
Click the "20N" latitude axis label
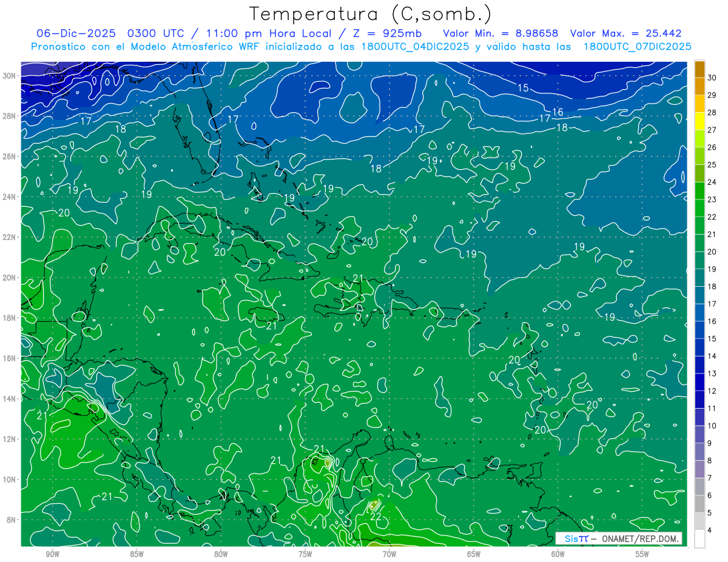(9, 278)
